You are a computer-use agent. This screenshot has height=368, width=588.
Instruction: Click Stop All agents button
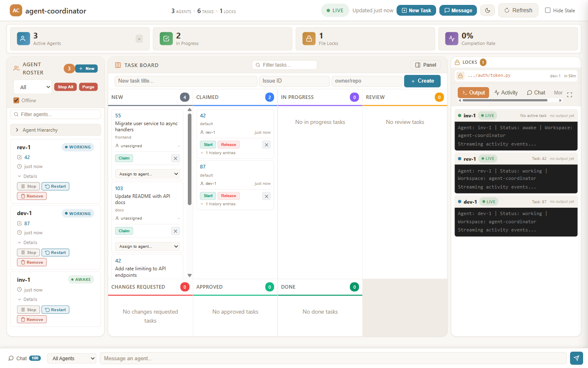click(x=65, y=87)
